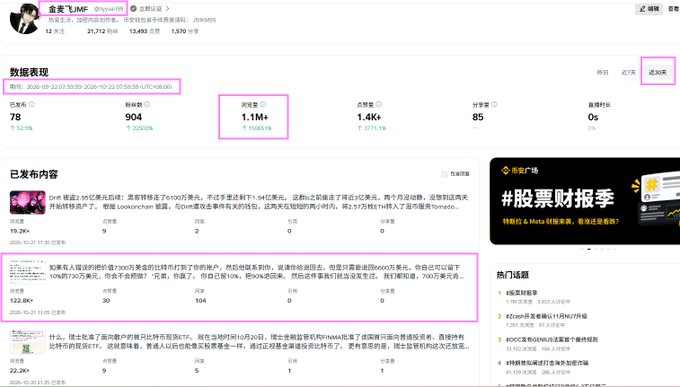The image size is (680, 387).
Task: Open the Swiss Bitcoin ETF post thumbnail
Action: coord(28,342)
